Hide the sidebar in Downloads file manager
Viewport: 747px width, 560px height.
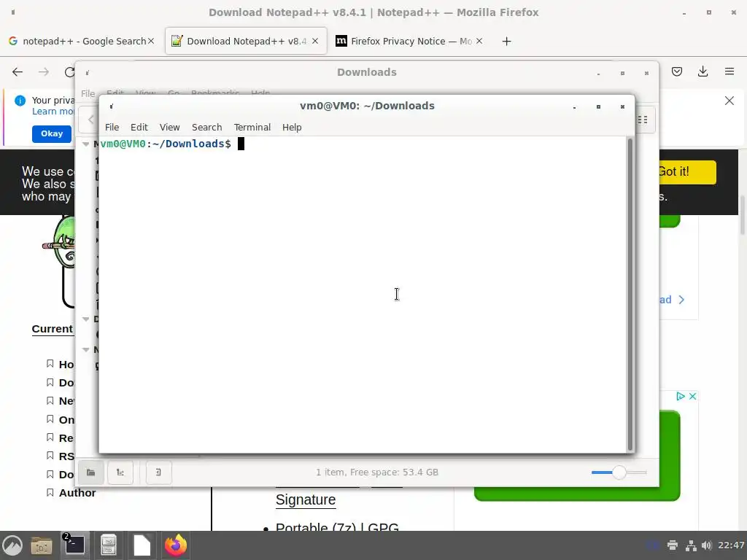[158, 472]
